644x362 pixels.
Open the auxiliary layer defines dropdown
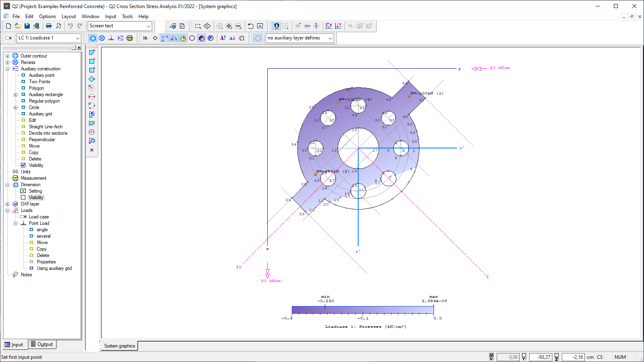click(x=330, y=38)
